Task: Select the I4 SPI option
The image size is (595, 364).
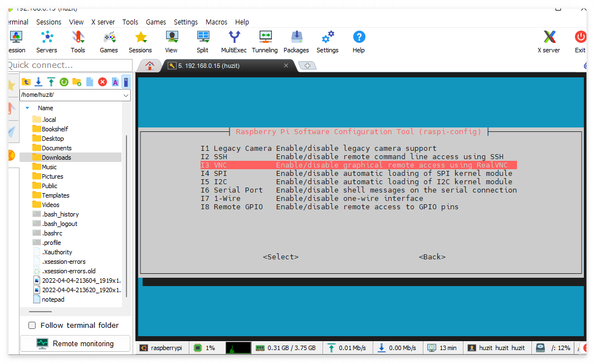Action: coord(357,173)
